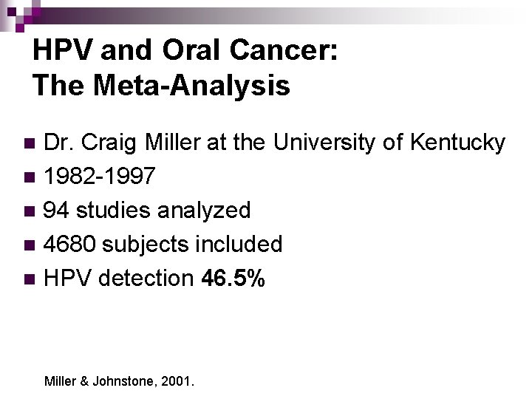Click the number "4680" in the bullets
Image resolution: width=532 pixels, height=399 pixels.
coord(71,245)
